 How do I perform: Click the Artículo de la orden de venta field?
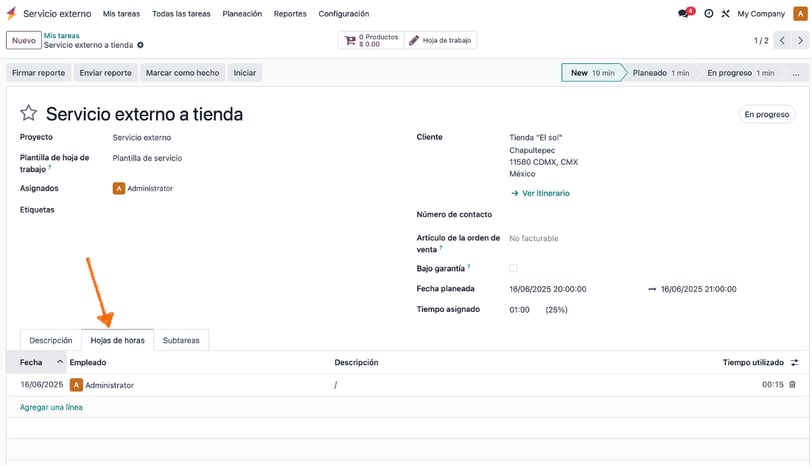point(533,239)
